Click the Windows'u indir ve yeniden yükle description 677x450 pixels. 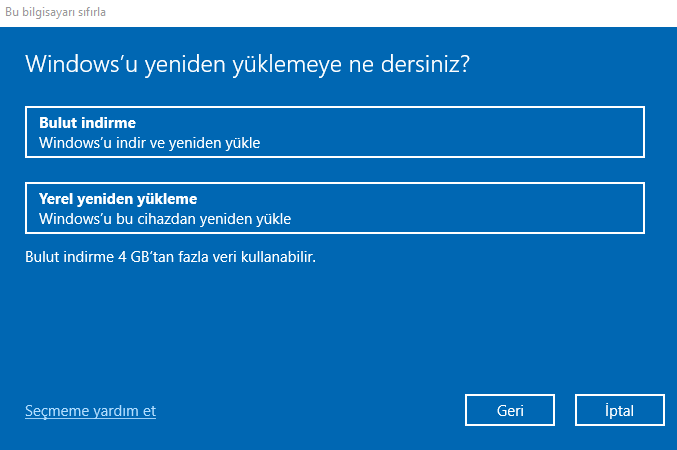[x=149, y=142]
